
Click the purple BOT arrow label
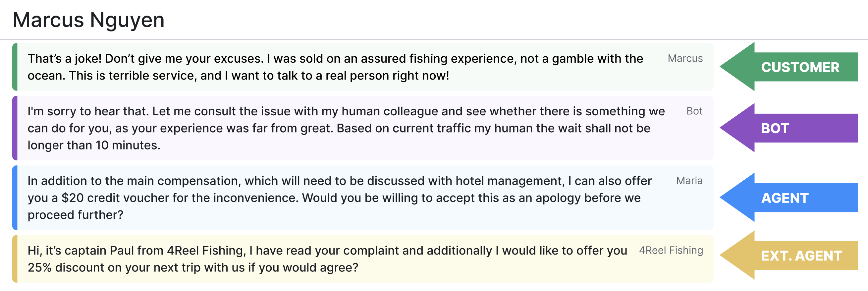coord(775,128)
